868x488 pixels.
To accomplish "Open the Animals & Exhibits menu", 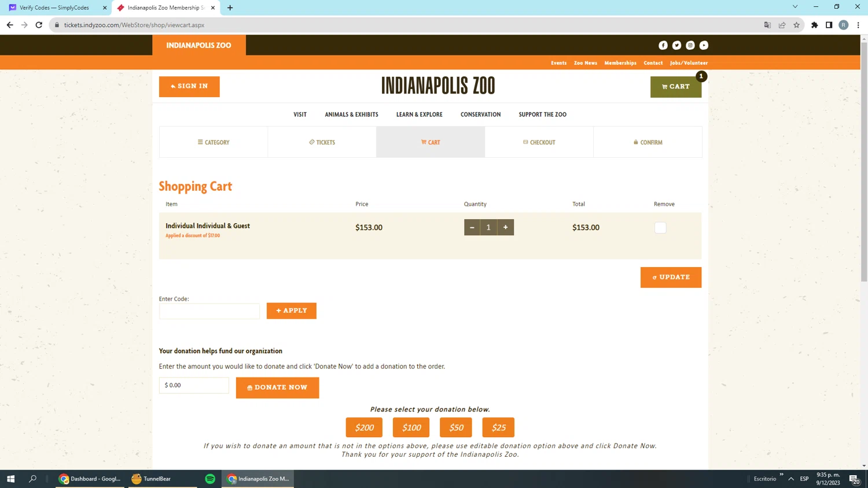I will pyautogui.click(x=351, y=114).
